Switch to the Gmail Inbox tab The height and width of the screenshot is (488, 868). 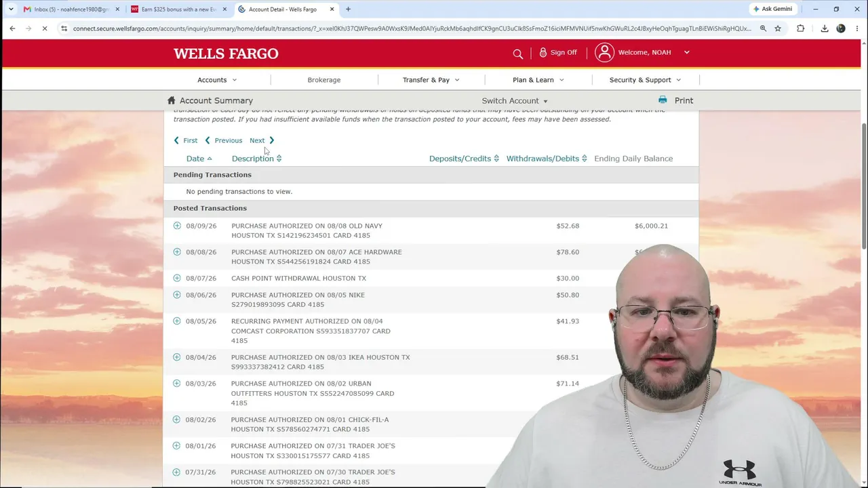click(x=71, y=9)
